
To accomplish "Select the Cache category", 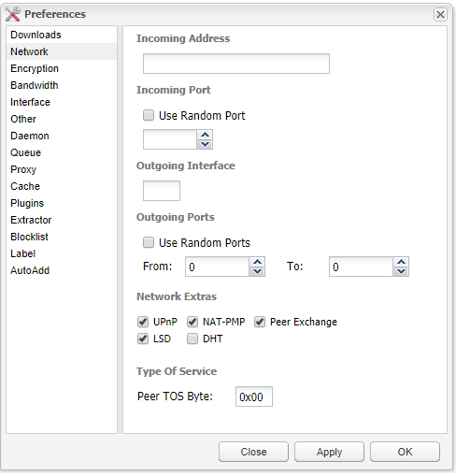I will (x=62, y=186).
